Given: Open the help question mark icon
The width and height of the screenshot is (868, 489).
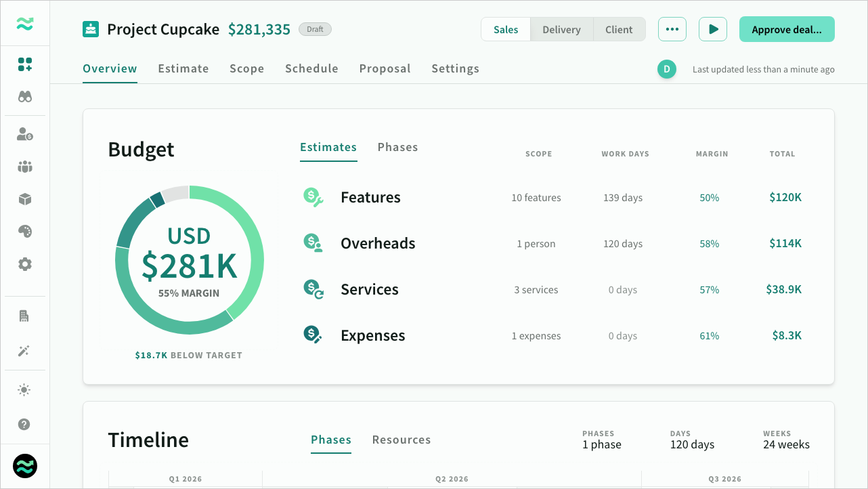Looking at the screenshot, I should [x=25, y=425].
